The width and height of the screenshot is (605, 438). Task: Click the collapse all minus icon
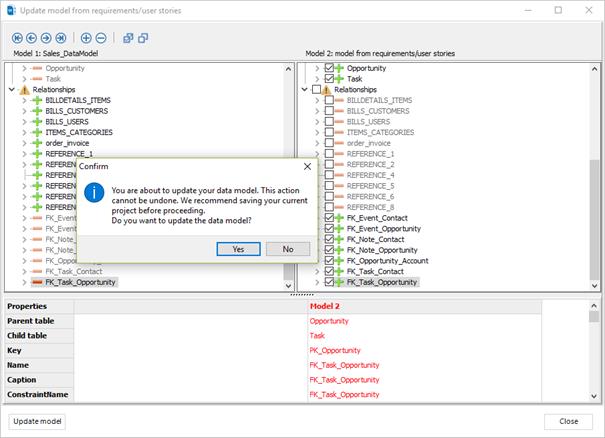101,38
